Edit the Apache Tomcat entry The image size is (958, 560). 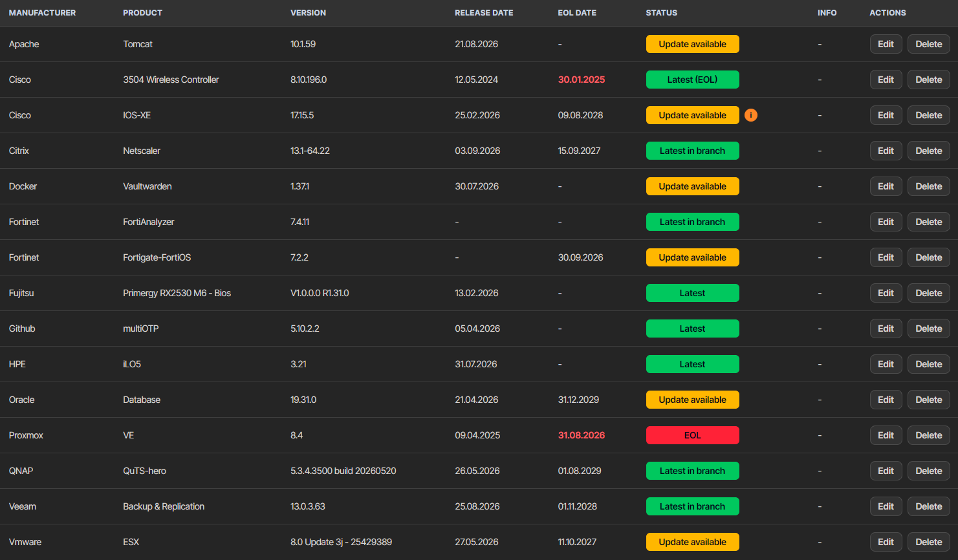point(886,44)
